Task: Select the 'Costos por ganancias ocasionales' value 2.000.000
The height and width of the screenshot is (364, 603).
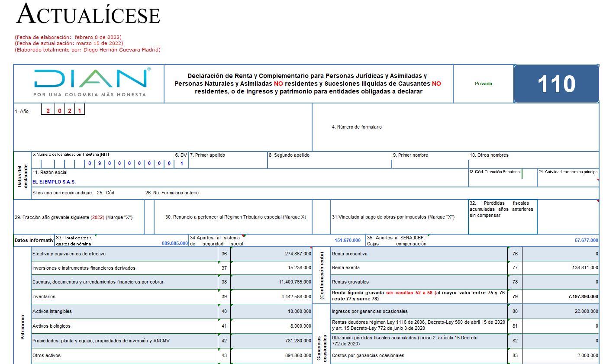Action: [561, 355]
